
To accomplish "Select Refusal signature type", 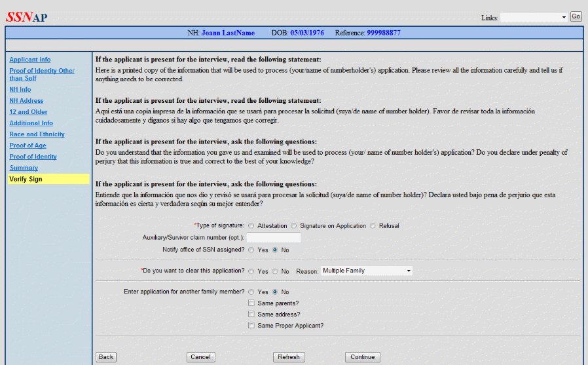I will pyautogui.click(x=373, y=226).
